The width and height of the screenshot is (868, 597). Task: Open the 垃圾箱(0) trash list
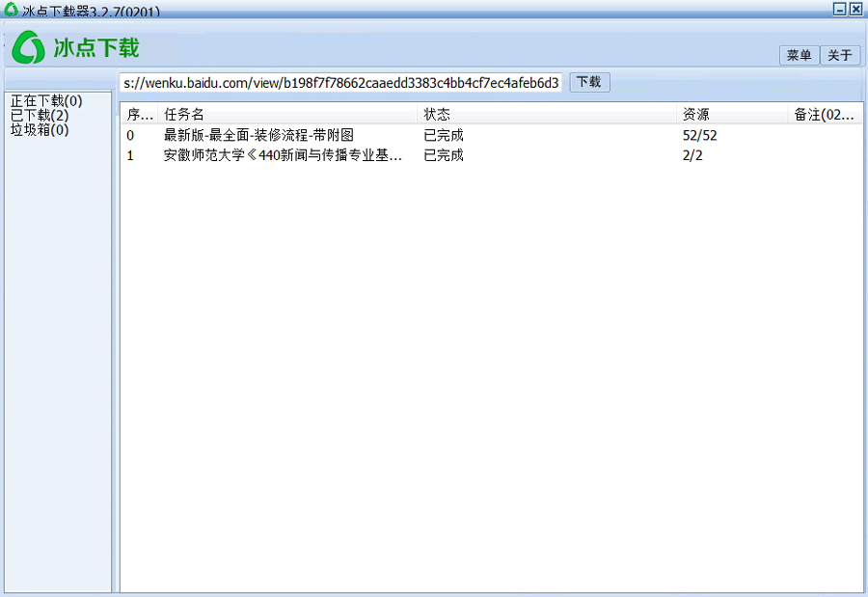[x=40, y=130]
